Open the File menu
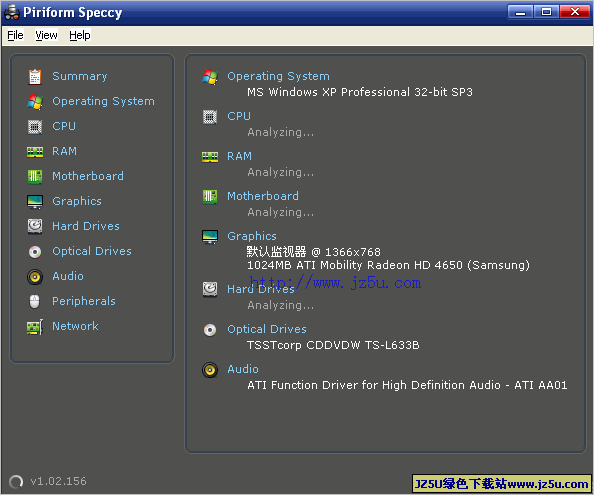Viewport: 594px width, 495px height. [15, 35]
